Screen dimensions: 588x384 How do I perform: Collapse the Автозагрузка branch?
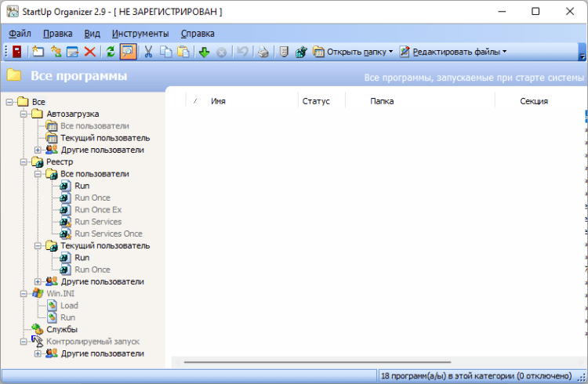[24, 114]
